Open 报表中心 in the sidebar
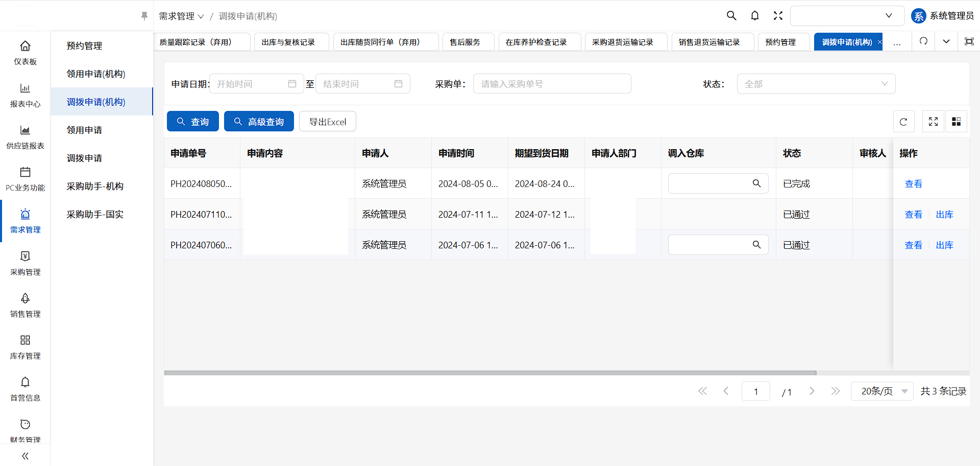 point(25,95)
